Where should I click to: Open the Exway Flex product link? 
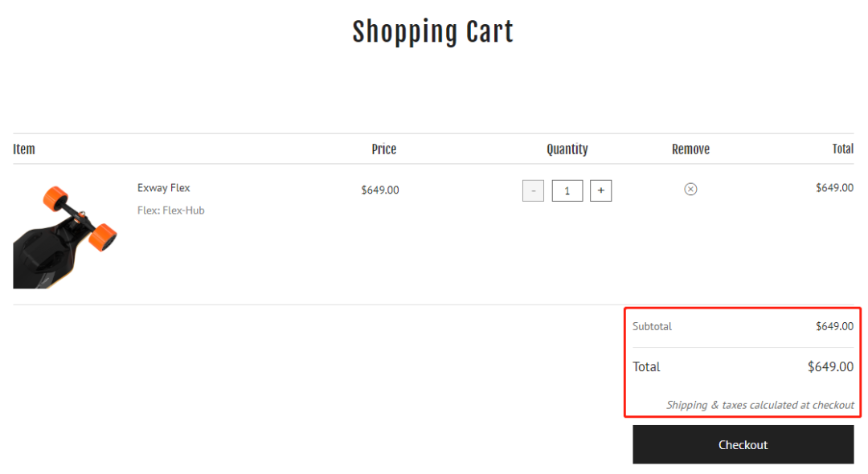[164, 188]
